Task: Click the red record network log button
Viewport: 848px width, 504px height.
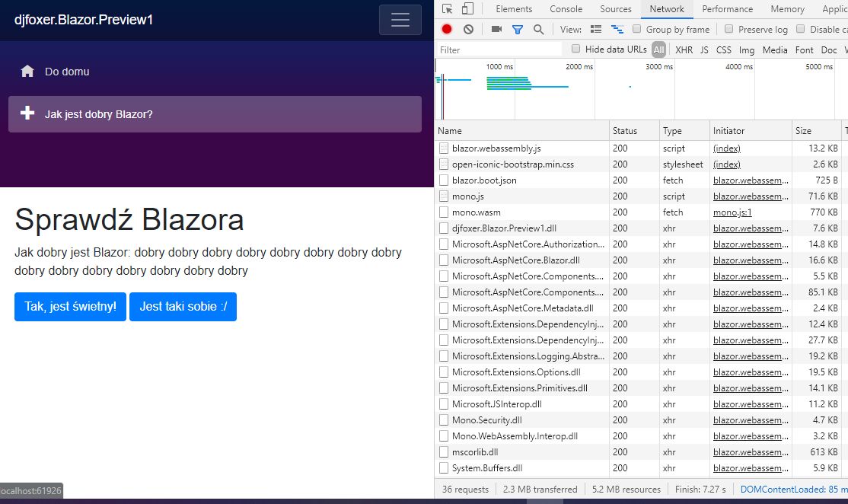Action: 447,29
